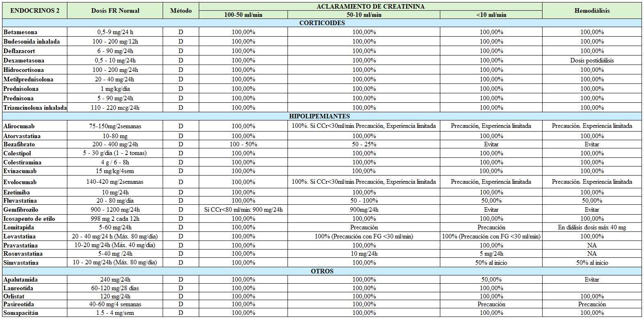The height and width of the screenshot is (319, 644).
Task: Select Rosuvastatina's 5 mg/24h cell
Action: point(491,254)
